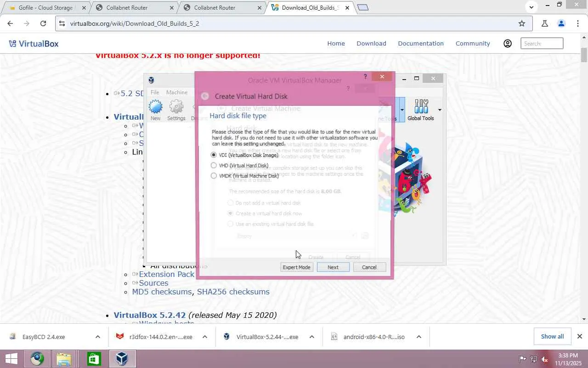Screen dimensions: 588x368
Task: Click the green spreadsheet taskbar icon
Action: pos(94,359)
